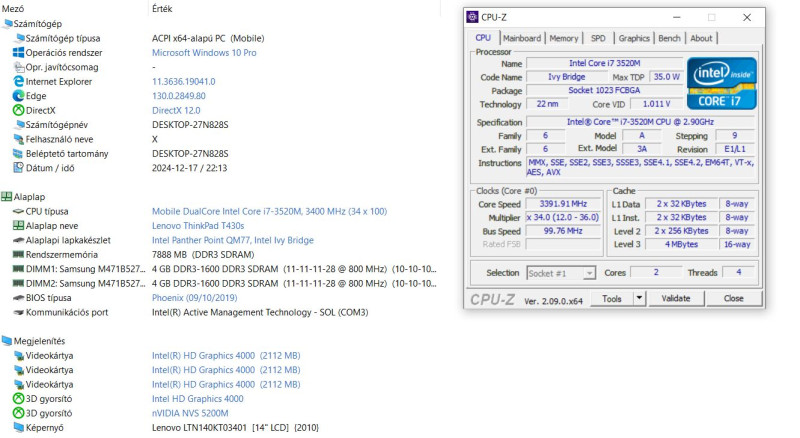Screen dimensions: 800x438
Task: Click the Megjelenítés category monitor icon
Action: pos(7,340)
